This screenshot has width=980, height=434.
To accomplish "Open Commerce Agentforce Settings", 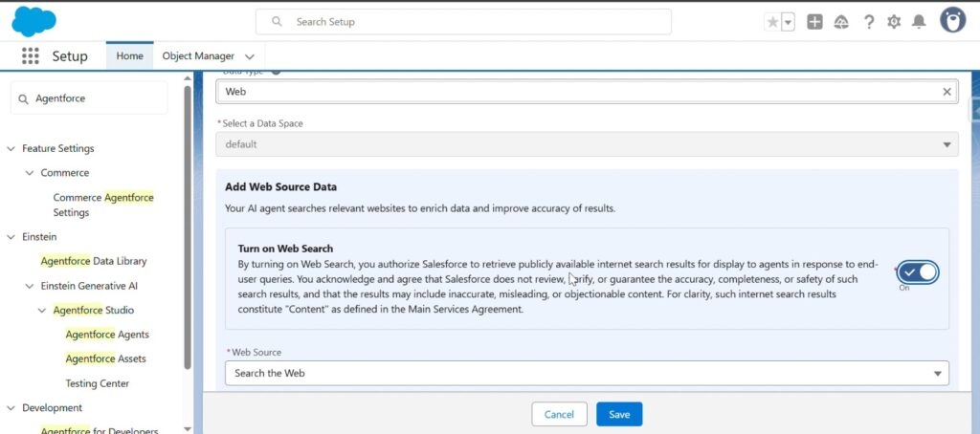I will click(103, 205).
